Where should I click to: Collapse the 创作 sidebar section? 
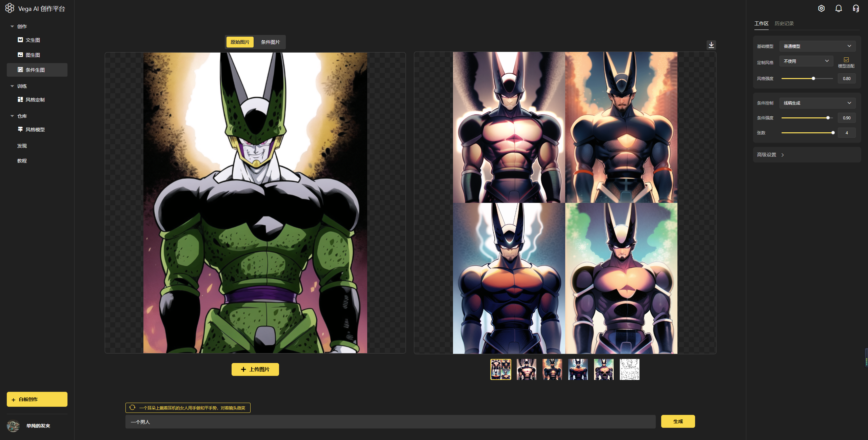point(12,26)
